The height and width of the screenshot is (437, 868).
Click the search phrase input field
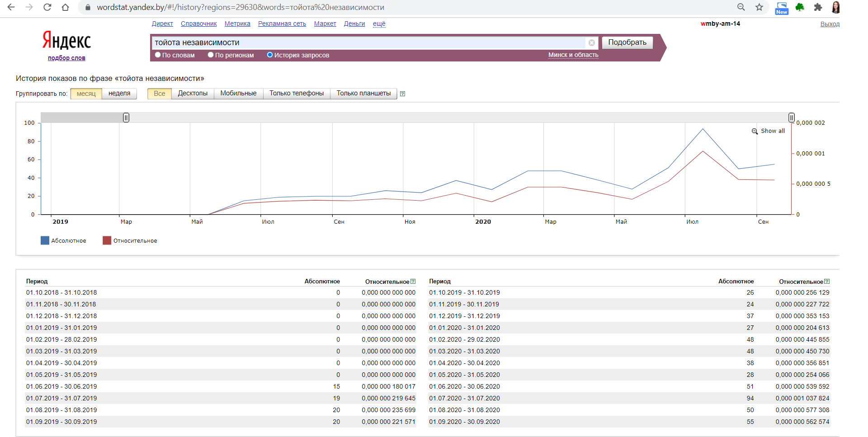click(369, 42)
